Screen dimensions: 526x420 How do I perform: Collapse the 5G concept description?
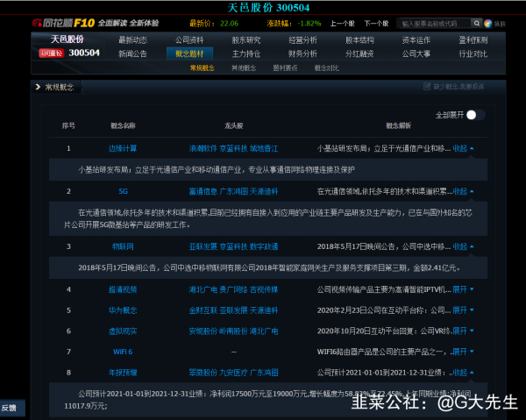click(463, 191)
